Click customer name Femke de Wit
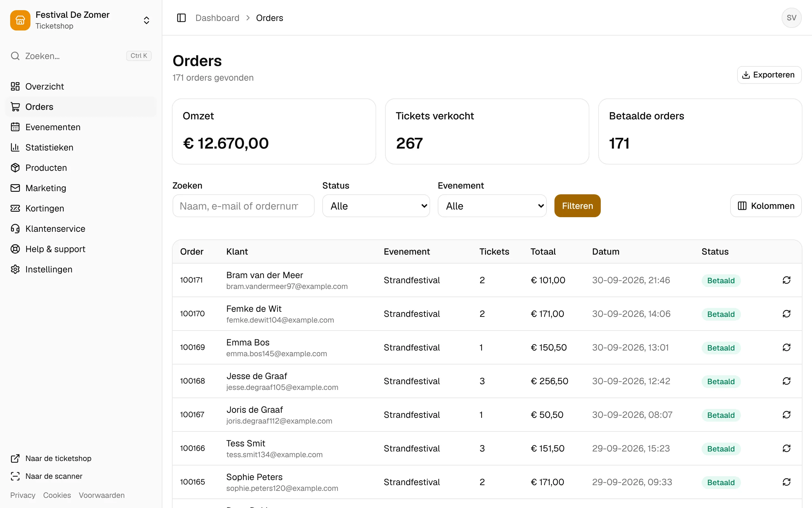This screenshot has height=508, width=812. coord(254,309)
